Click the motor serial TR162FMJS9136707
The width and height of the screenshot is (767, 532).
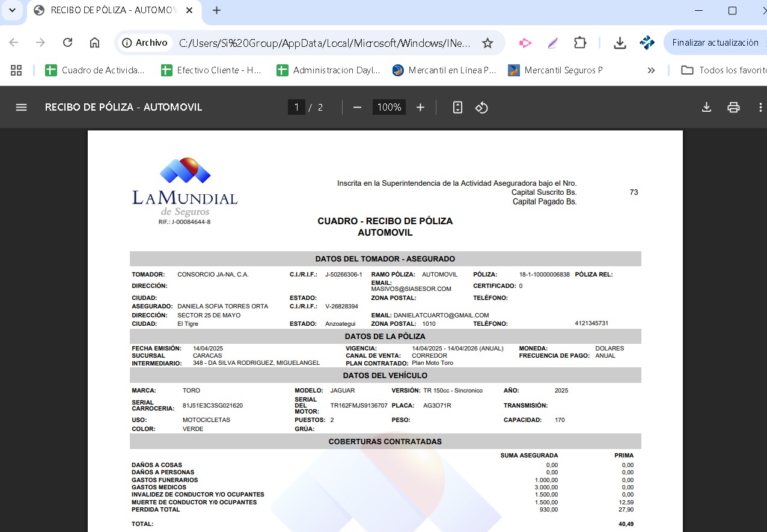click(359, 406)
